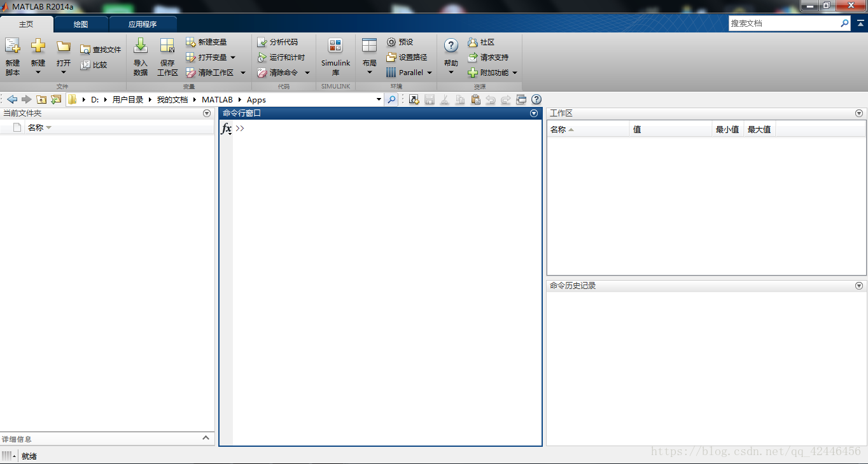Open the Simulink 库 library
868x464 pixels.
(x=335, y=56)
